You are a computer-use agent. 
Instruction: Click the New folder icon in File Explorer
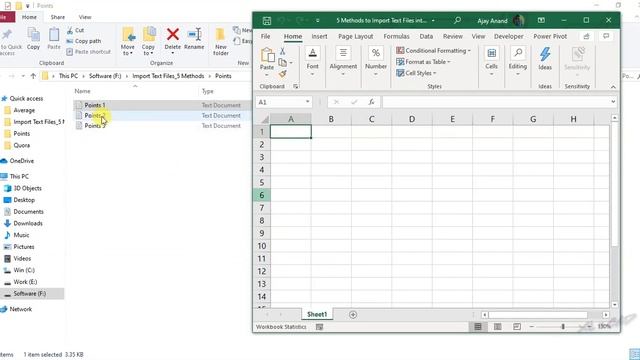click(x=220, y=34)
